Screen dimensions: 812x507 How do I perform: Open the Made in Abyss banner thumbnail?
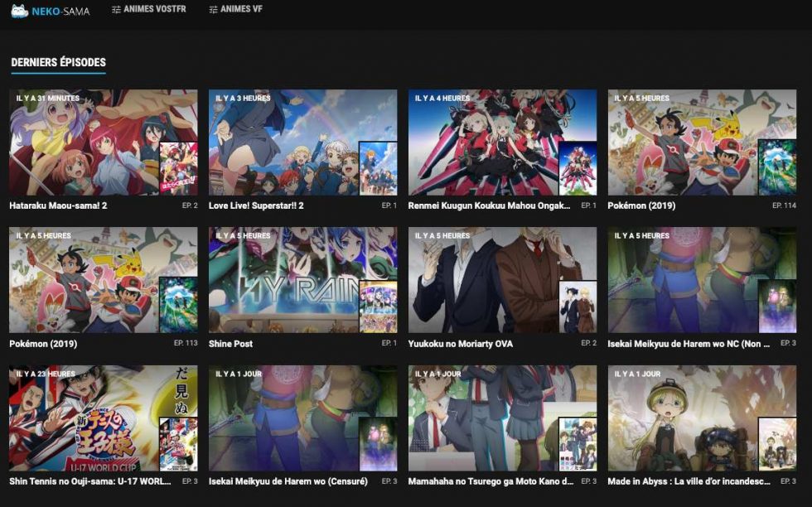coord(703,418)
